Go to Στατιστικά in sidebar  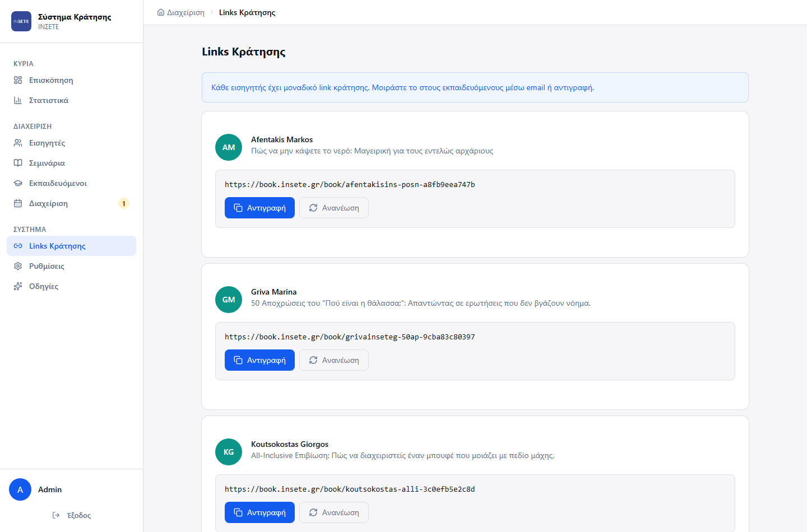tap(71, 100)
